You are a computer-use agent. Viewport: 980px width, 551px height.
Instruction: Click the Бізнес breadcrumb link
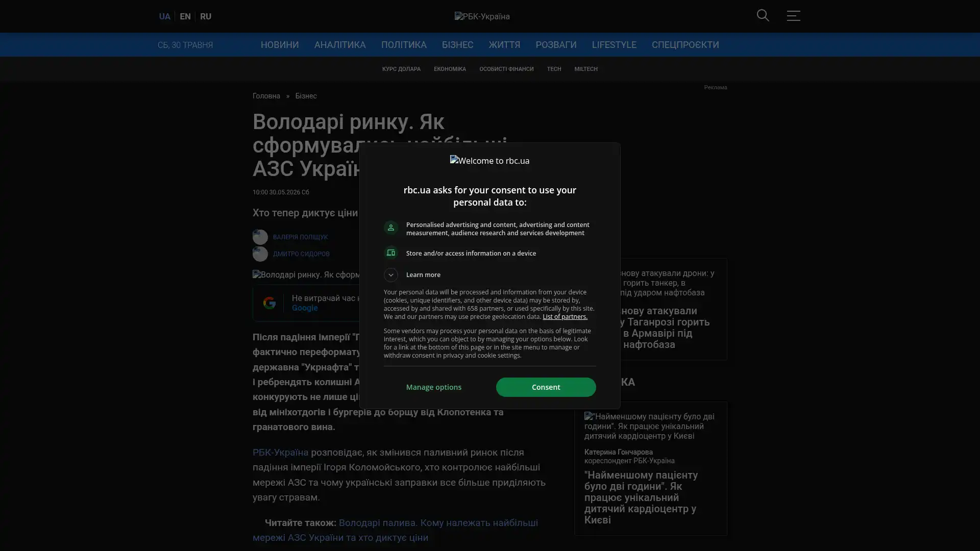tap(306, 96)
